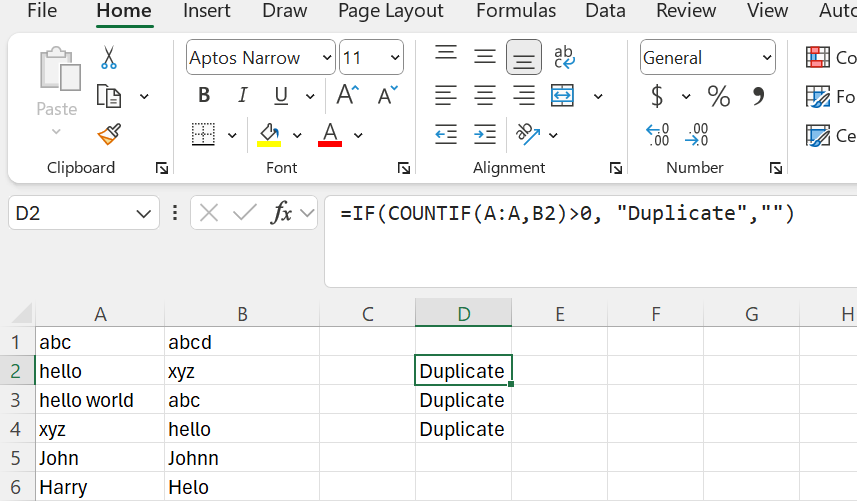Open the font size dropdown
Screen dimensions: 857x501
point(395,57)
